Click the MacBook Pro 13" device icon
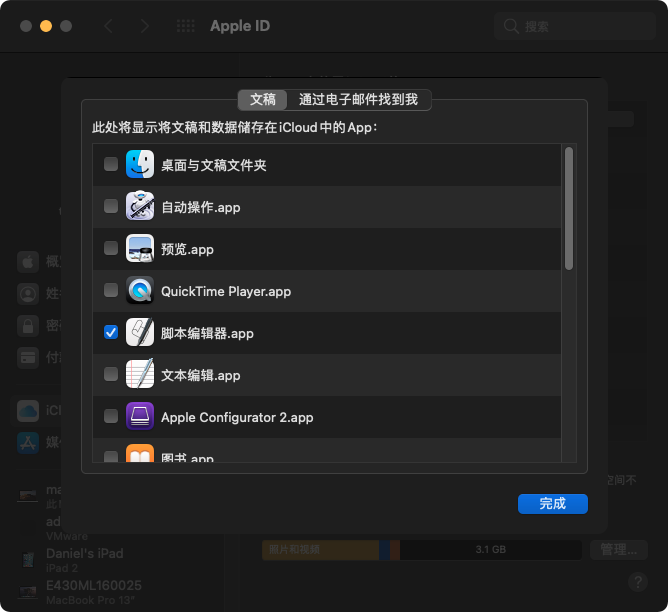The image size is (668, 612). click(28, 592)
